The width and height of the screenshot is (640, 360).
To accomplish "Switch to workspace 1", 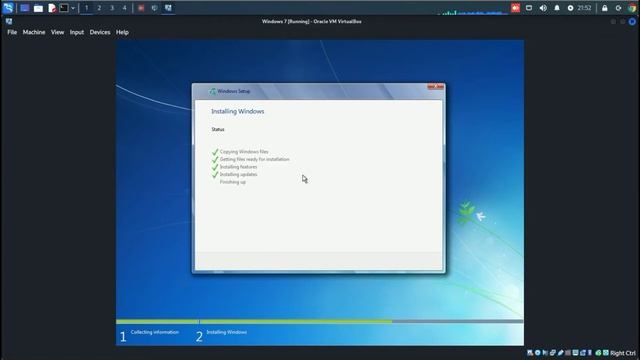I will tap(87, 8).
